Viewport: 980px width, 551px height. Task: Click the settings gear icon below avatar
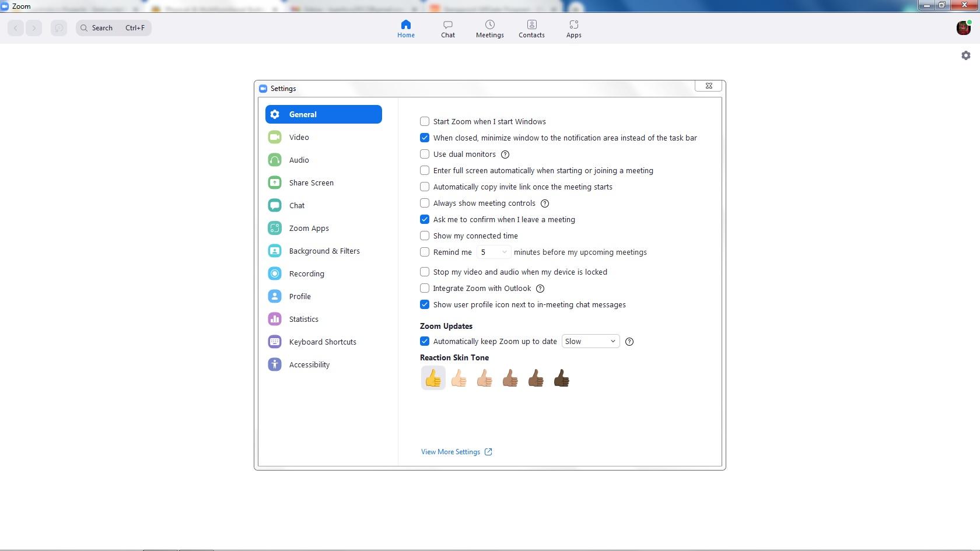(x=966, y=55)
